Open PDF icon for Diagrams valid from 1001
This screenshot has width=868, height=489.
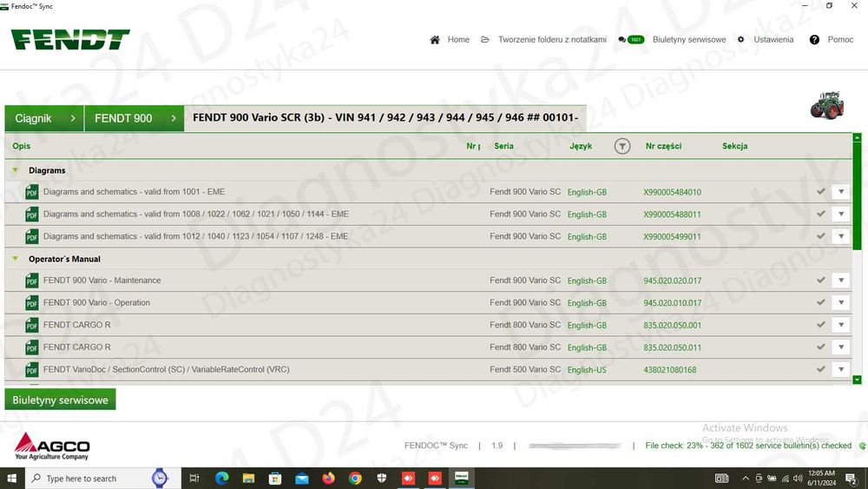point(31,192)
